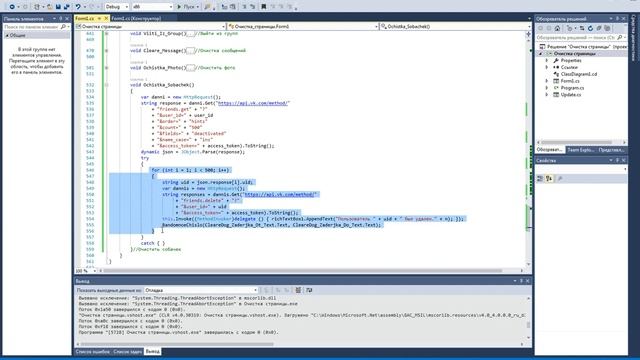Collapse Ochistka_Sobachek method outline
Image resolution: width=640 pixels, height=360 pixels.
coord(107,85)
